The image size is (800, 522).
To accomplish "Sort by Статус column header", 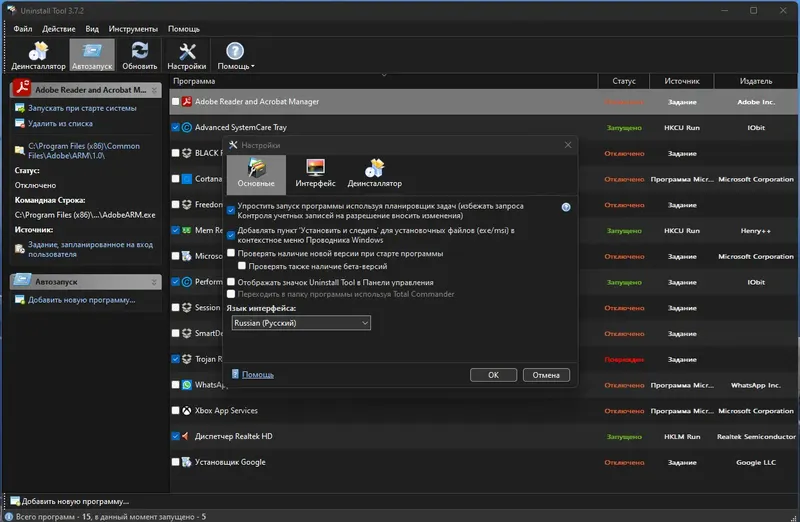I will (624, 81).
